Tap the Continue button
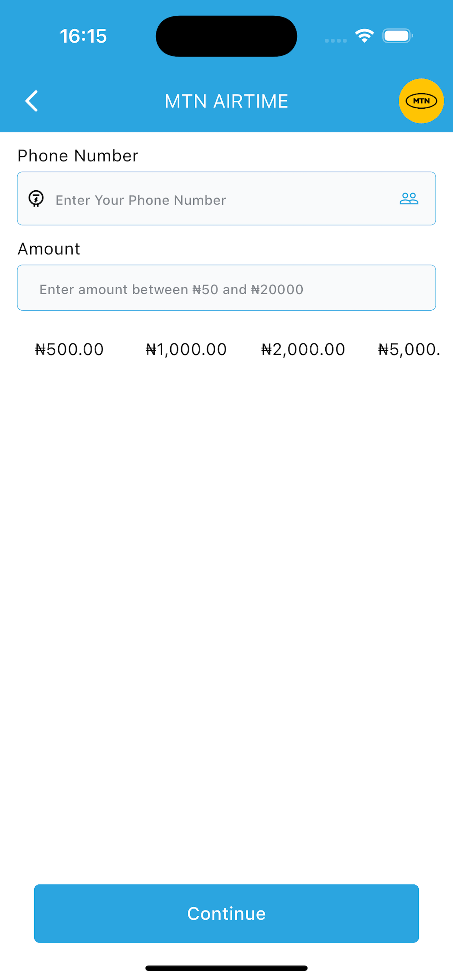 [226, 913]
